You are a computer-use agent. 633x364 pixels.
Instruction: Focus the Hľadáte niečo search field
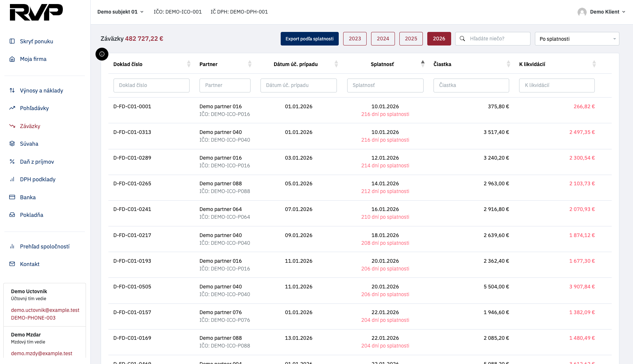pos(493,39)
